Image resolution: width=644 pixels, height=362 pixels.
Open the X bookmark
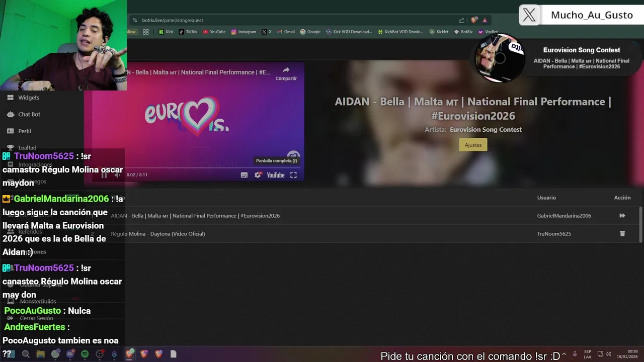[x=267, y=32]
